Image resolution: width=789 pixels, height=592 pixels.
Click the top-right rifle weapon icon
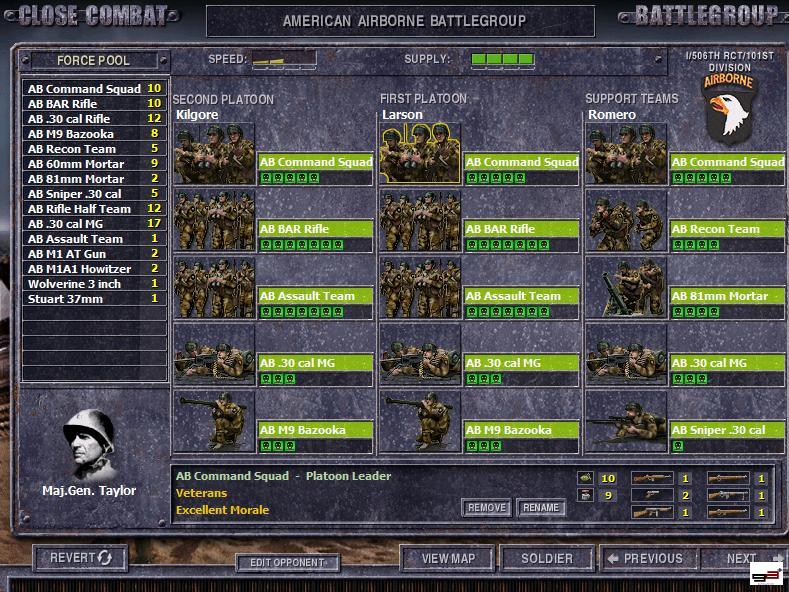pyautogui.click(x=728, y=478)
